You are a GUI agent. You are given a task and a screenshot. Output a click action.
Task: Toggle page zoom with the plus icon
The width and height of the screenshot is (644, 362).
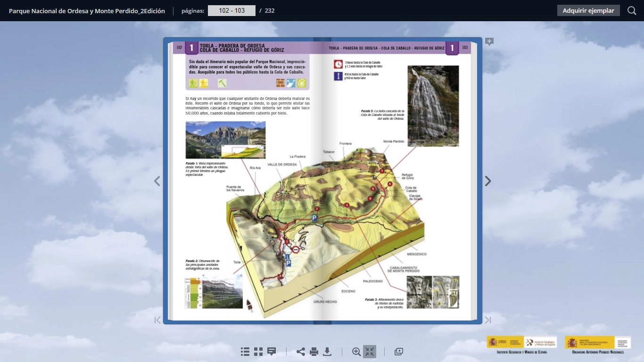(x=489, y=41)
